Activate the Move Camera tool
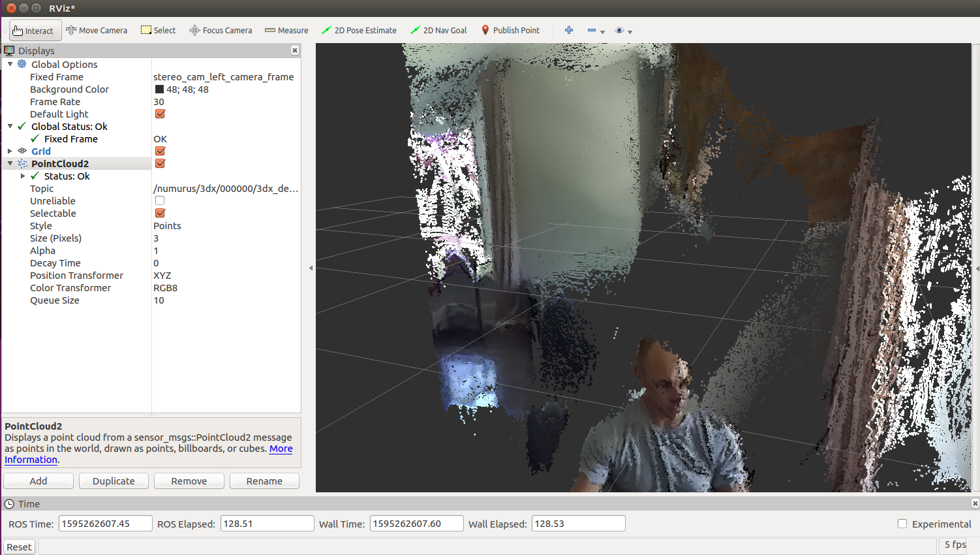Screen dimensions: 980x555 [x=97, y=31]
